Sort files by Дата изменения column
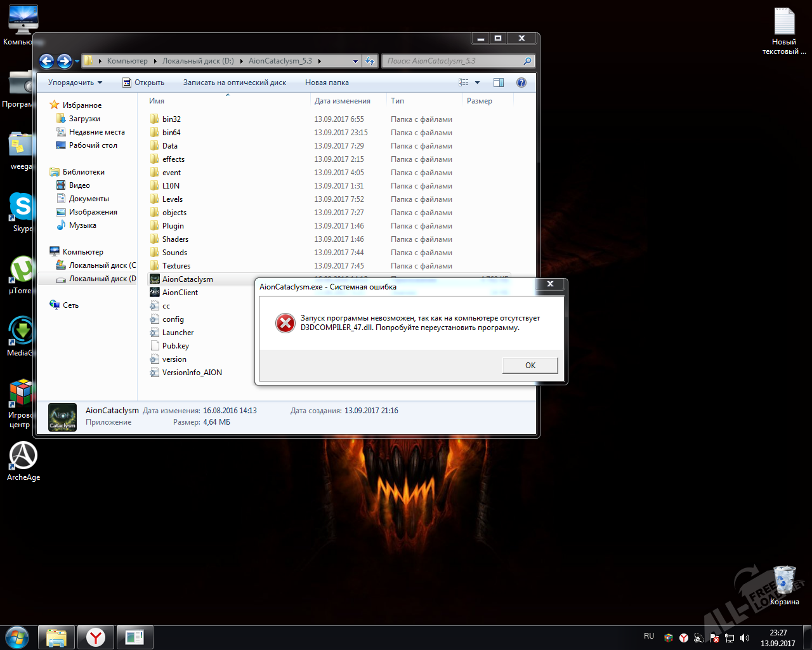The width and height of the screenshot is (812, 650). (343, 101)
